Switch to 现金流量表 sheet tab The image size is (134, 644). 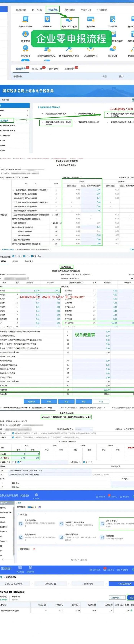point(29,261)
